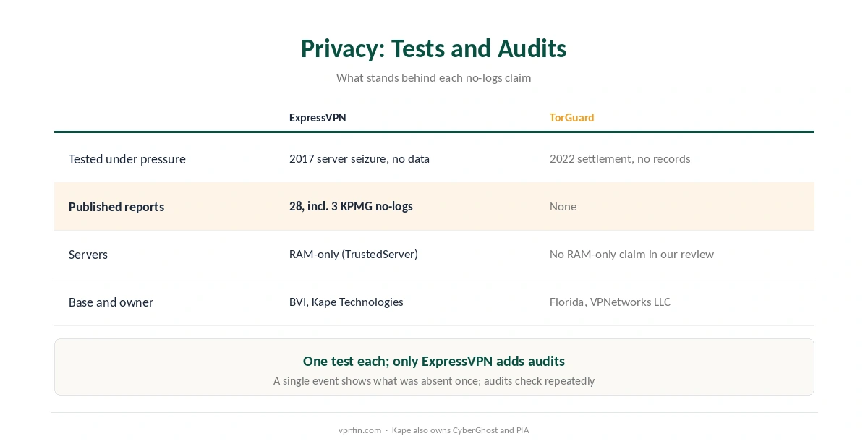Click summary 'One test each; only ExpressVPN adds audits'
Screen dimensions: 868x444
pos(434,361)
